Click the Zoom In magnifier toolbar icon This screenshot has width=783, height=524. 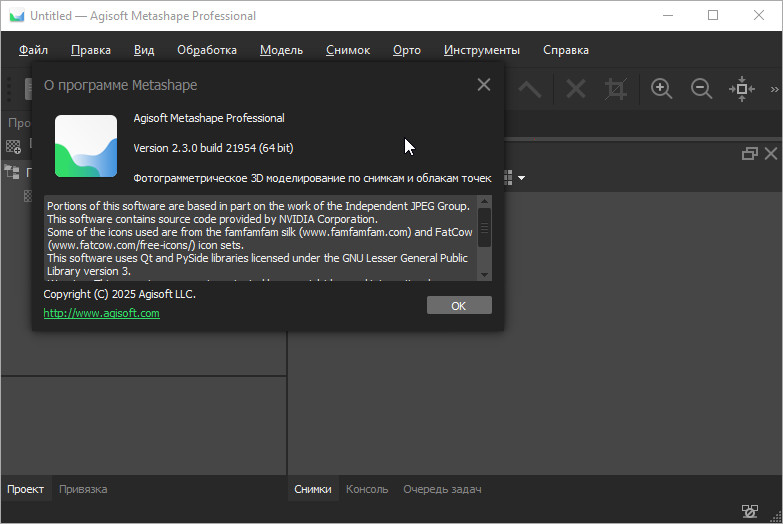[661, 89]
